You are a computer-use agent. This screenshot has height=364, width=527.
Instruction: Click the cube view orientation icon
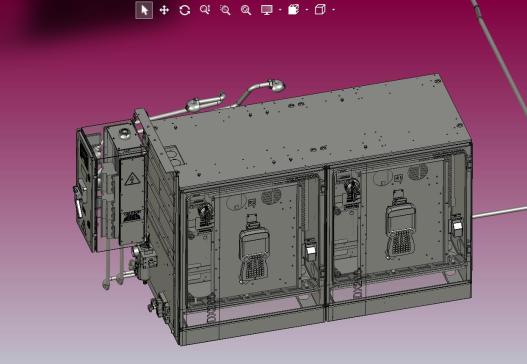[x=320, y=10]
